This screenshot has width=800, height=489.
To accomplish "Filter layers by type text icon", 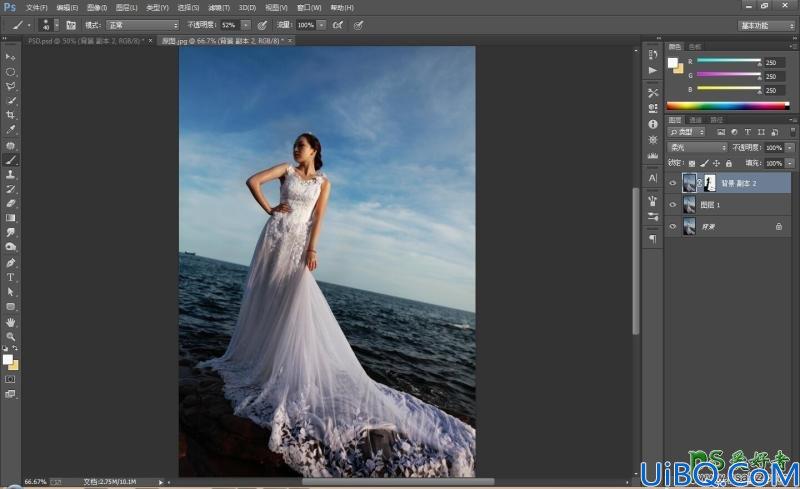I will [747, 132].
